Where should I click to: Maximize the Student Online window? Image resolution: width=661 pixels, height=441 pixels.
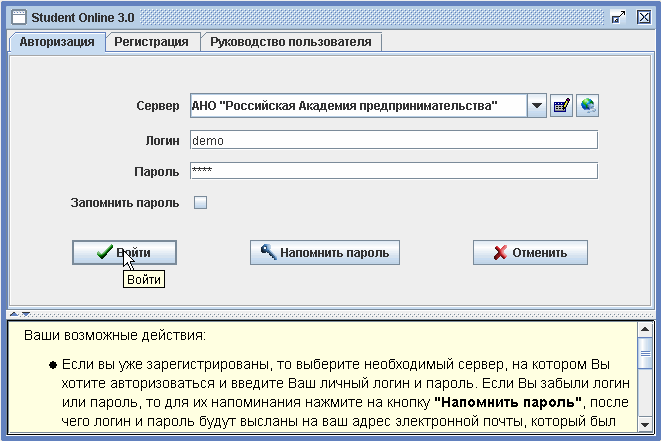pos(618,17)
